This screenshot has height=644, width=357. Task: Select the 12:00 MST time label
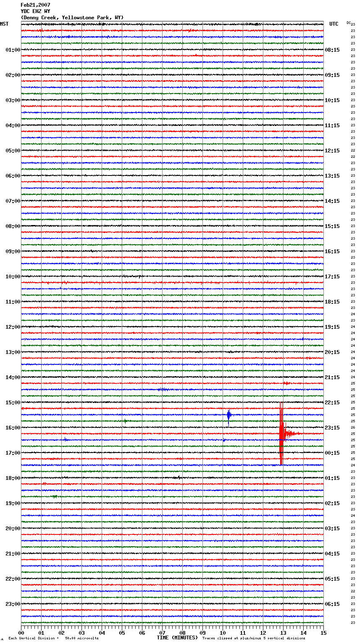coord(13,327)
